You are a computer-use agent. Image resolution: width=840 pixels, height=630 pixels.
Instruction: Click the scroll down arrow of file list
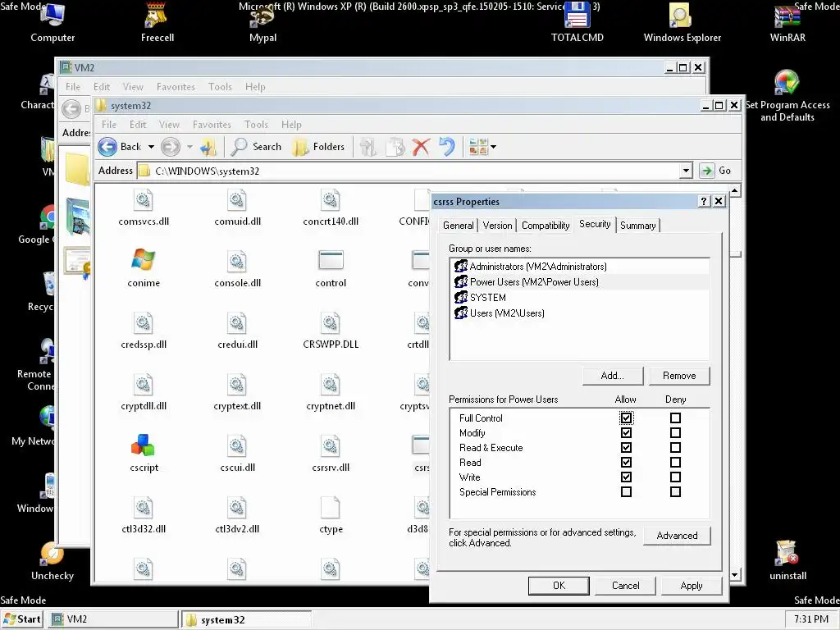coord(735,575)
